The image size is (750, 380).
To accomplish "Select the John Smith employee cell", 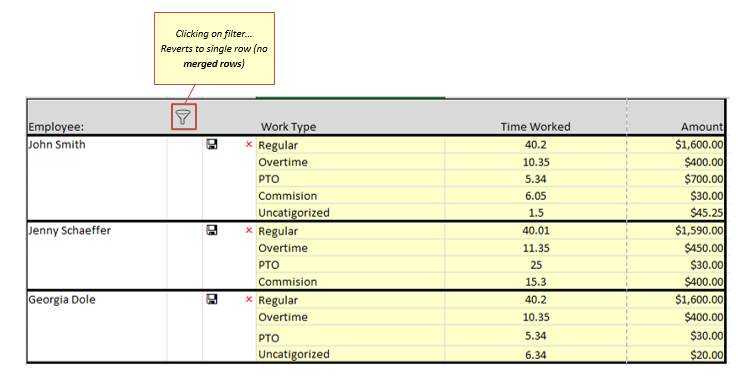I will pos(97,178).
